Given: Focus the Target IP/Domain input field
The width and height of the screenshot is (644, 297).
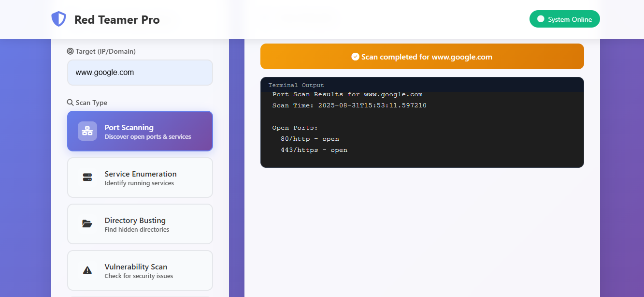Looking at the screenshot, I should click(140, 73).
